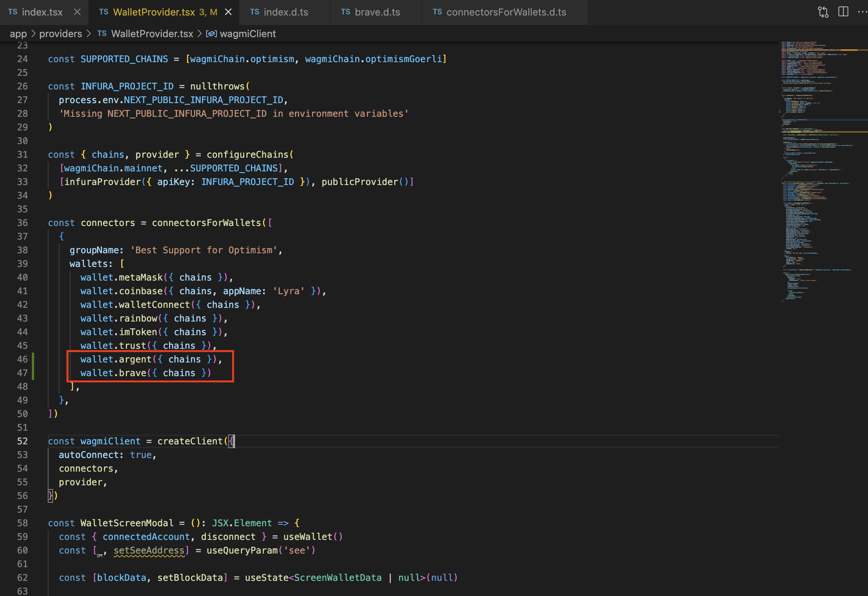Image resolution: width=868 pixels, height=596 pixels.
Task: Click the TS file icon on brave.d.ts tab
Action: pos(345,12)
